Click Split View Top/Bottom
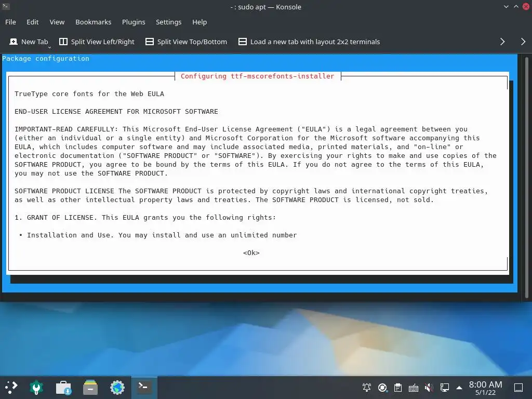 click(187, 42)
